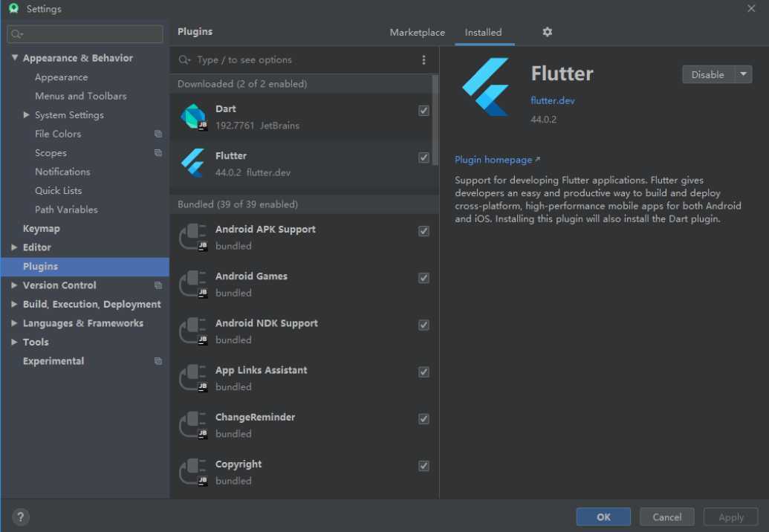Click the ChangeReminder plugin icon
The image size is (769, 532).
pyautogui.click(x=193, y=425)
